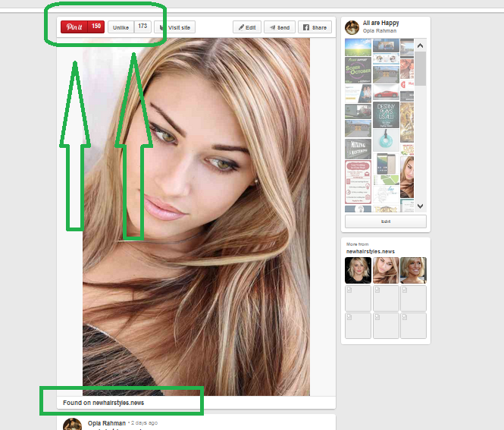
Task: Open the golden movie poster thumbnail
Action: click(407, 123)
